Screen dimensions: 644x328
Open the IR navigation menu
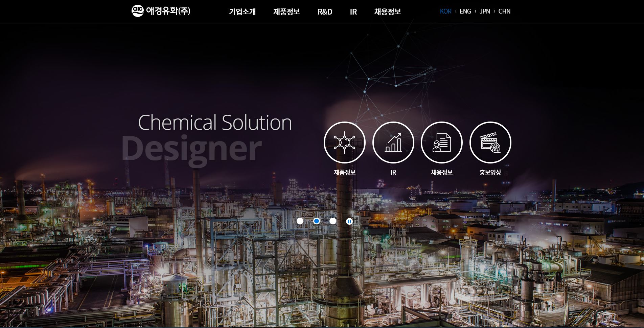coord(353,12)
